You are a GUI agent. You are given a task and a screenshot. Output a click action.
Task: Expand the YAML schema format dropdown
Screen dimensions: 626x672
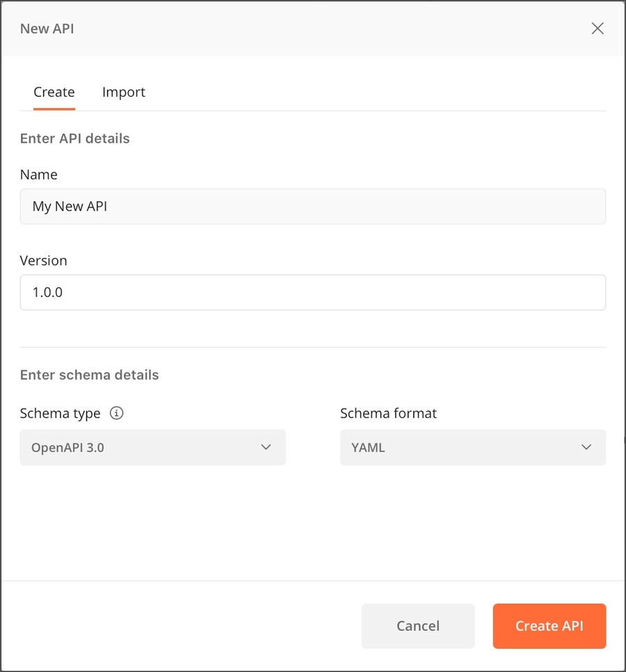472,447
